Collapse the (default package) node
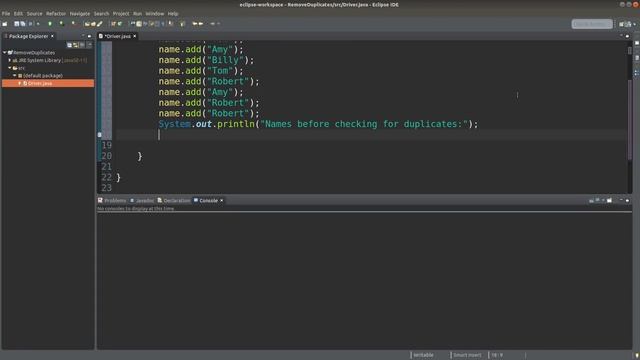 (15, 76)
